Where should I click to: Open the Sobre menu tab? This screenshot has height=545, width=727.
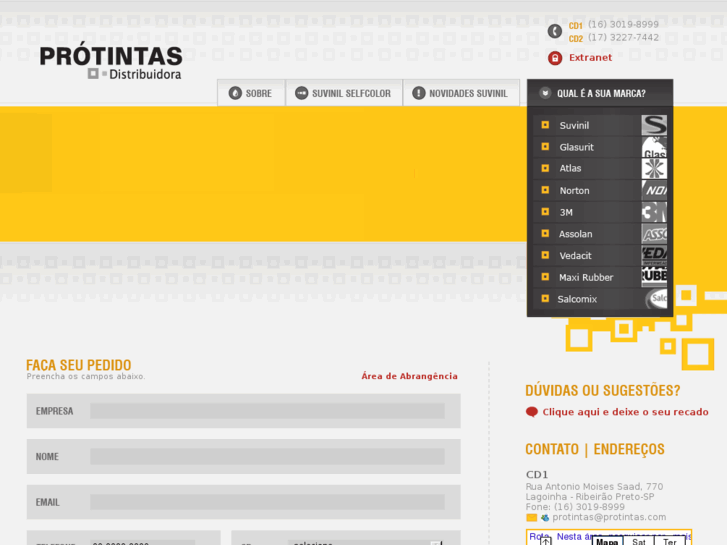click(251, 93)
